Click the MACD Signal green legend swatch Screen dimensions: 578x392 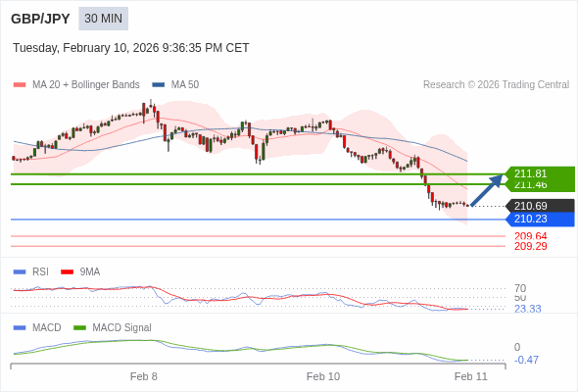79,328
